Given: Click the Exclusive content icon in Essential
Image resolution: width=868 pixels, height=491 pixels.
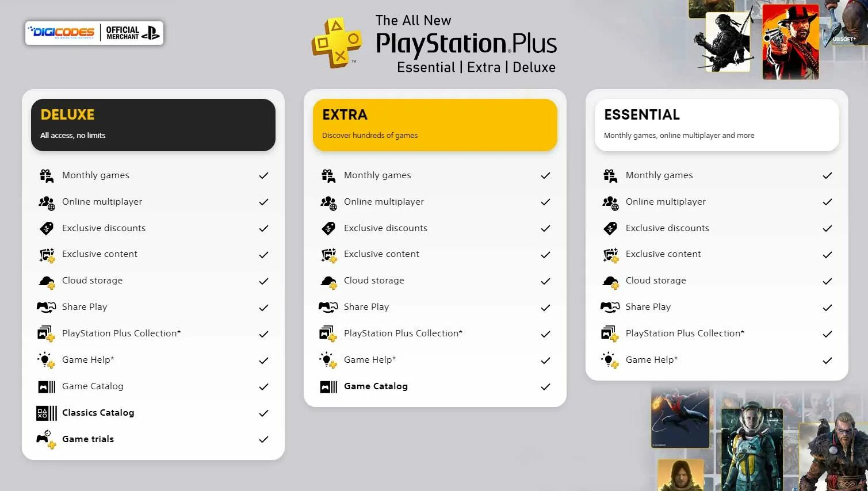Looking at the screenshot, I should (610, 255).
